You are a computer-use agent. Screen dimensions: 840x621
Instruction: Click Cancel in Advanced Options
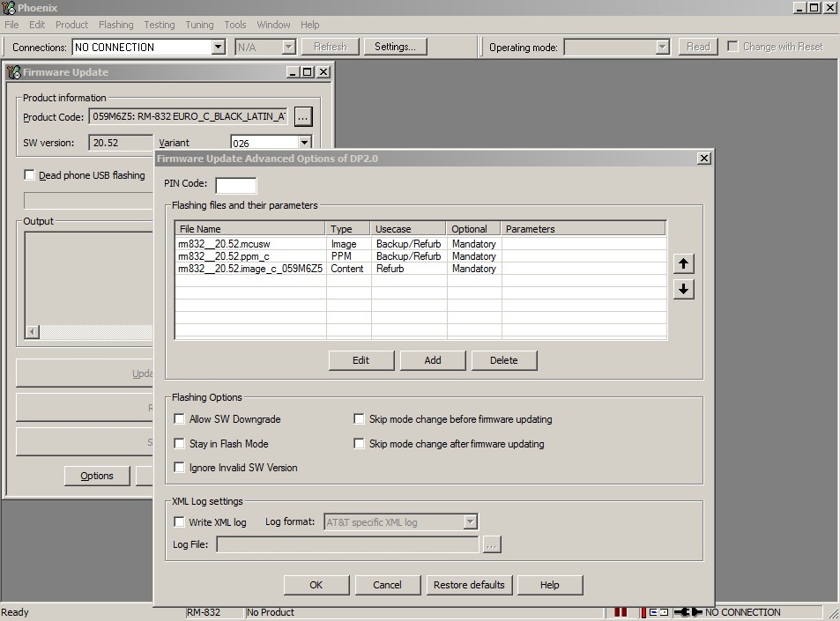tap(387, 585)
